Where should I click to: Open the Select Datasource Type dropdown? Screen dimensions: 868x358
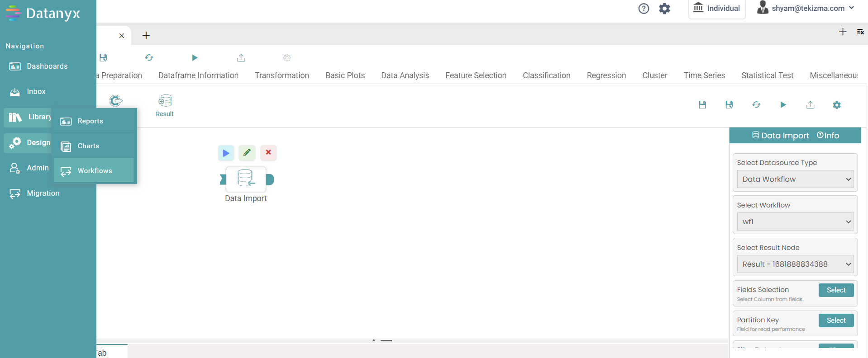click(x=795, y=179)
